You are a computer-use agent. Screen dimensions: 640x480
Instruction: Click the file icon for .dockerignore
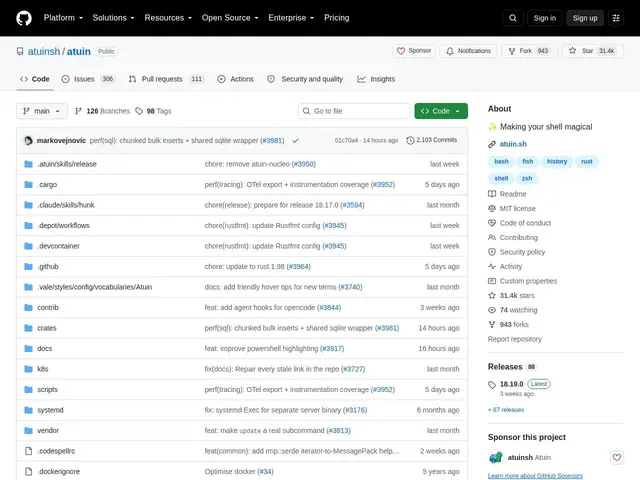pyautogui.click(x=28, y=471)
